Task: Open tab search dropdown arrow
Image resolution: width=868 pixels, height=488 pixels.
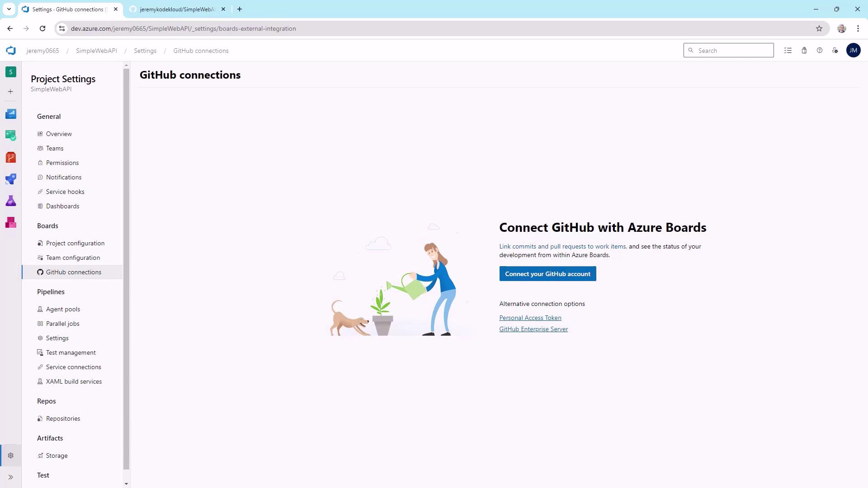Action: click(x=9, y=9)
